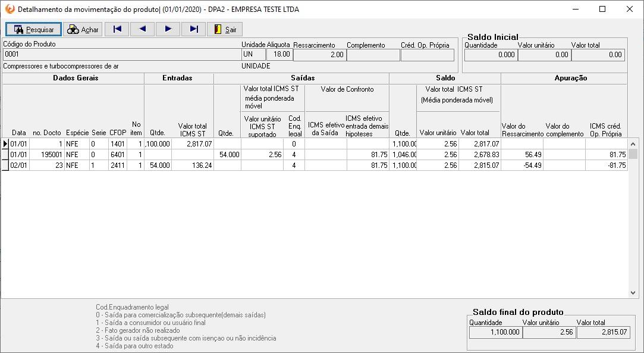
Task: Click the Aliquota field 18.00
Action: coord(279,54)
